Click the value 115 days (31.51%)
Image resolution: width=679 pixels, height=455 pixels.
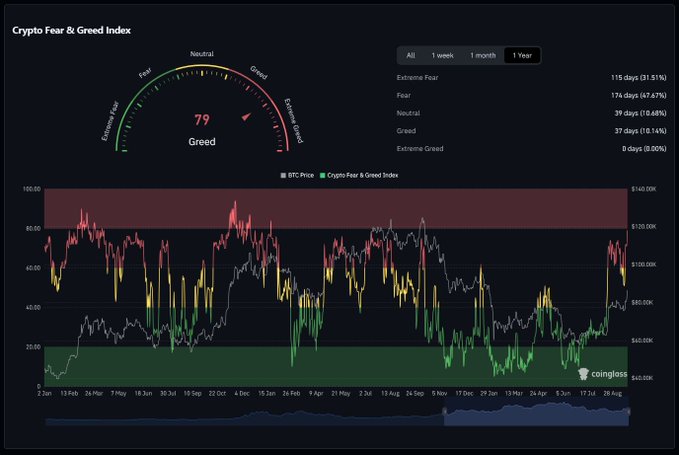639,77
